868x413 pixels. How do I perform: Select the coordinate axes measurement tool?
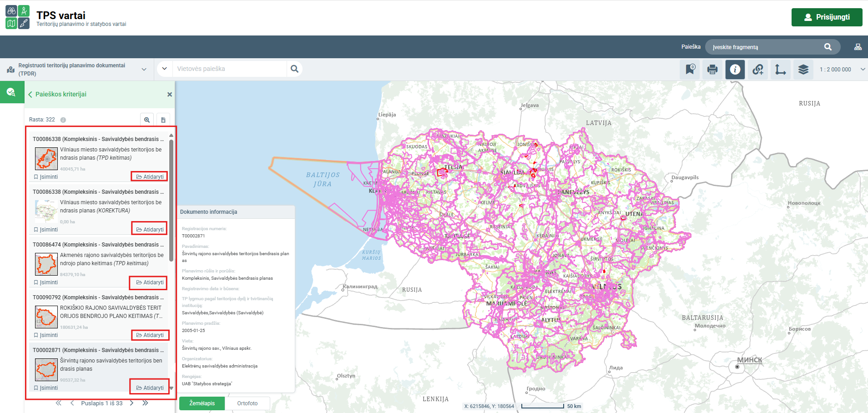point(781,70)
